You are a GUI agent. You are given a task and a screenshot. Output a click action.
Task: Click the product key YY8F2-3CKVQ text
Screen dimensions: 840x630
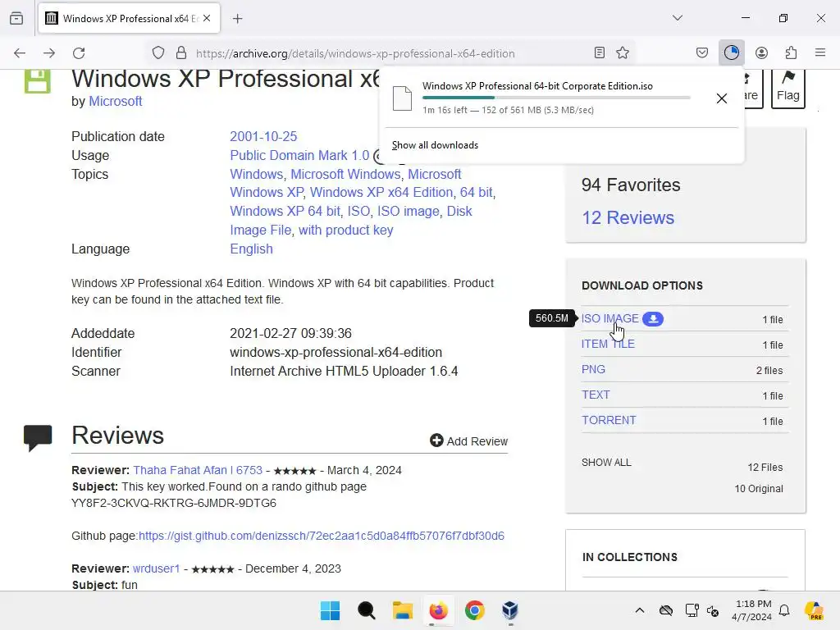click(x=174, y=503)
